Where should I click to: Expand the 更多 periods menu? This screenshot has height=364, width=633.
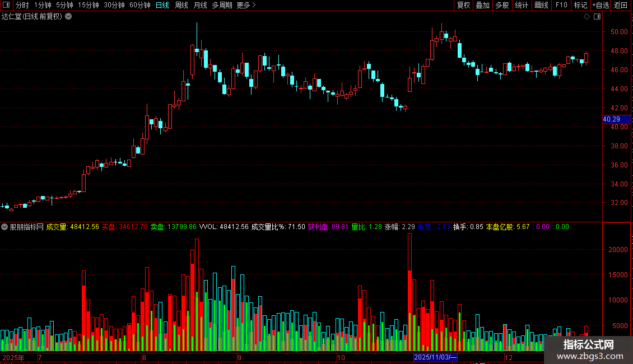click(x=246, y=5)
